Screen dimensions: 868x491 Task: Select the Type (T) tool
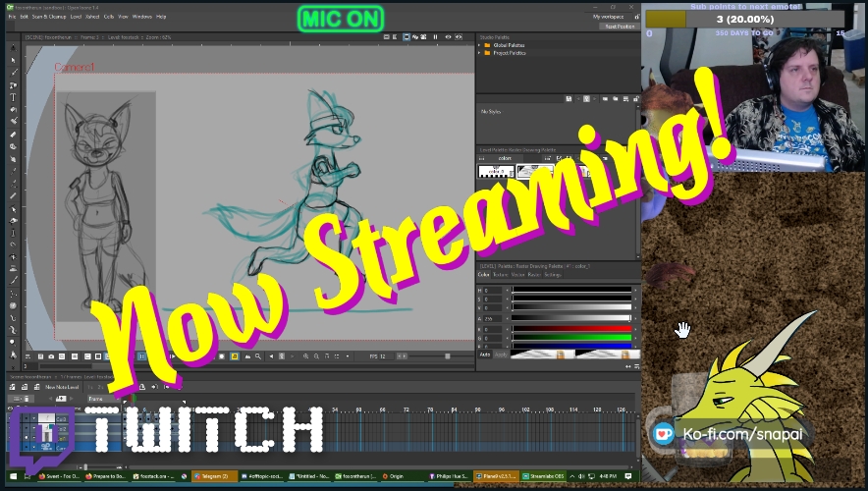click(14, 97)
